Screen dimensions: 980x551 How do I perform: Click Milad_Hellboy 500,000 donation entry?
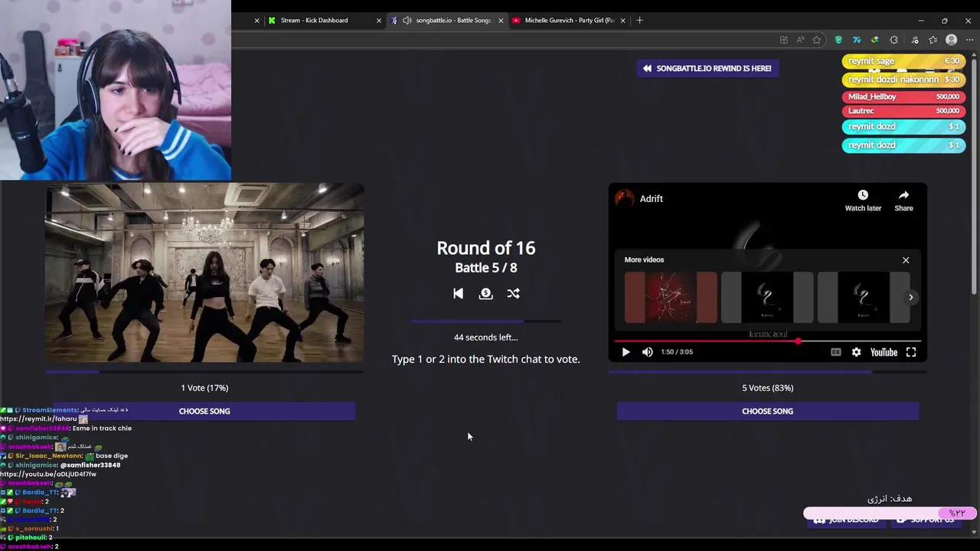pyautogui.click(x=903, y=96)
